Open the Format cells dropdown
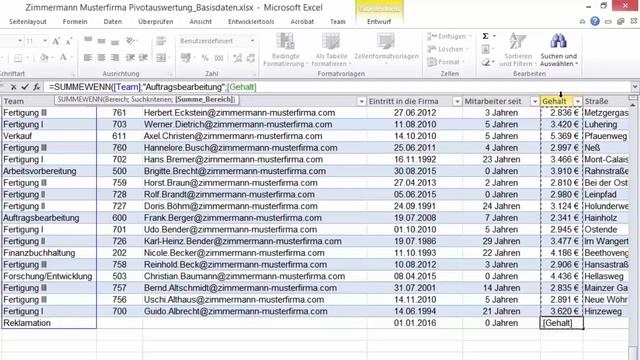This screenshot has width=640, height=360. click(446, 62)
